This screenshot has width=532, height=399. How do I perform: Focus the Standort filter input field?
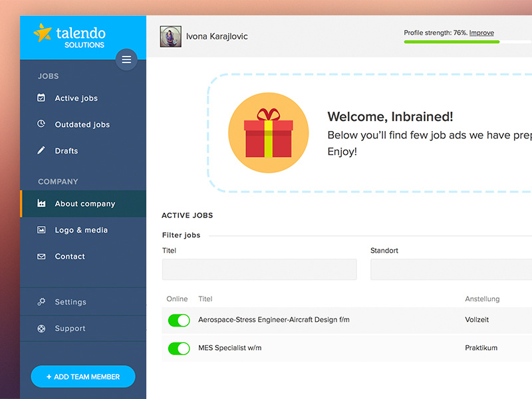pyautogui.click(x=452, y=269)
